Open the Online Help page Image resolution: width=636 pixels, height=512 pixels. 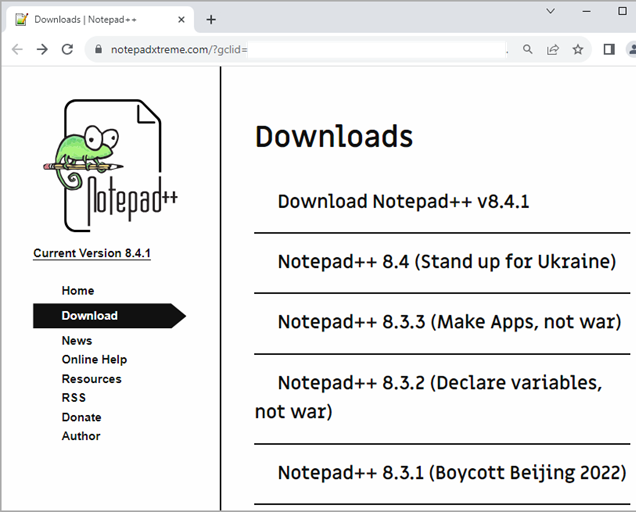point(94,360)
